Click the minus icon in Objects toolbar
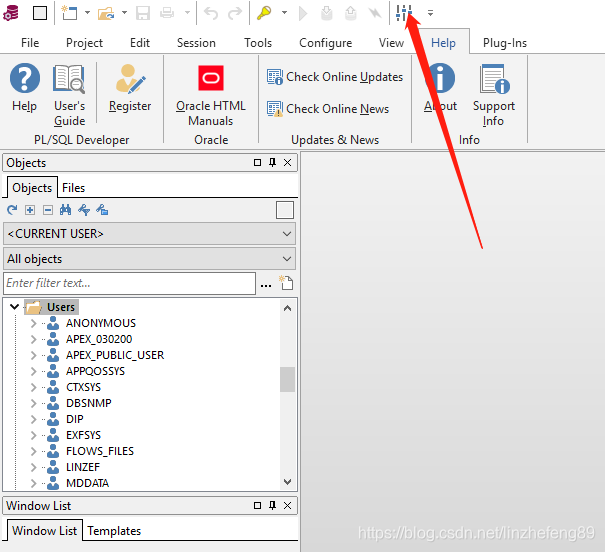 coord(48,210)
